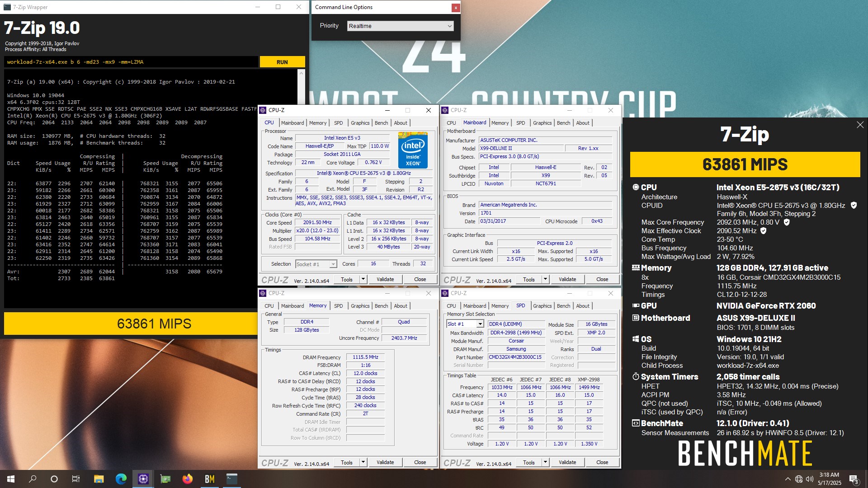Open network globe tray icon

799,479
